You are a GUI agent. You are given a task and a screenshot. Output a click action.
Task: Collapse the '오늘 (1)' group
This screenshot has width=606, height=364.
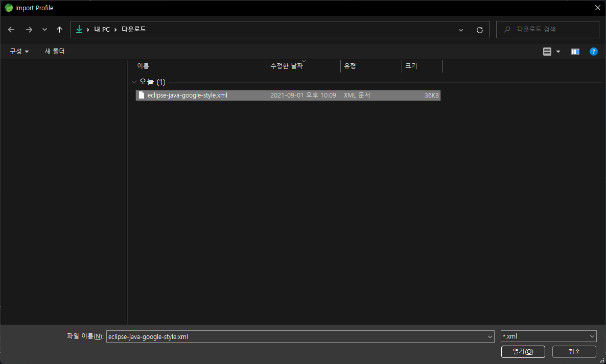tap(134, 82)
